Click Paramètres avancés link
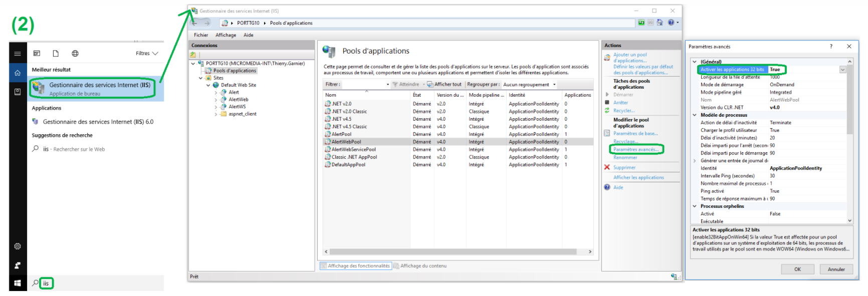Viewport: 868px width, 296px height. (635, 149)
